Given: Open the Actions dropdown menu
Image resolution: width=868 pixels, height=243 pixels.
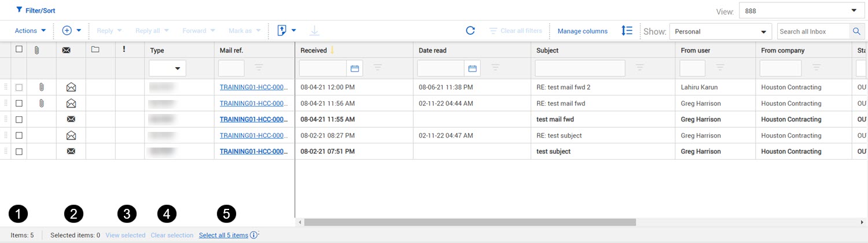Looking at the screenshot, I should pos(30,31).
